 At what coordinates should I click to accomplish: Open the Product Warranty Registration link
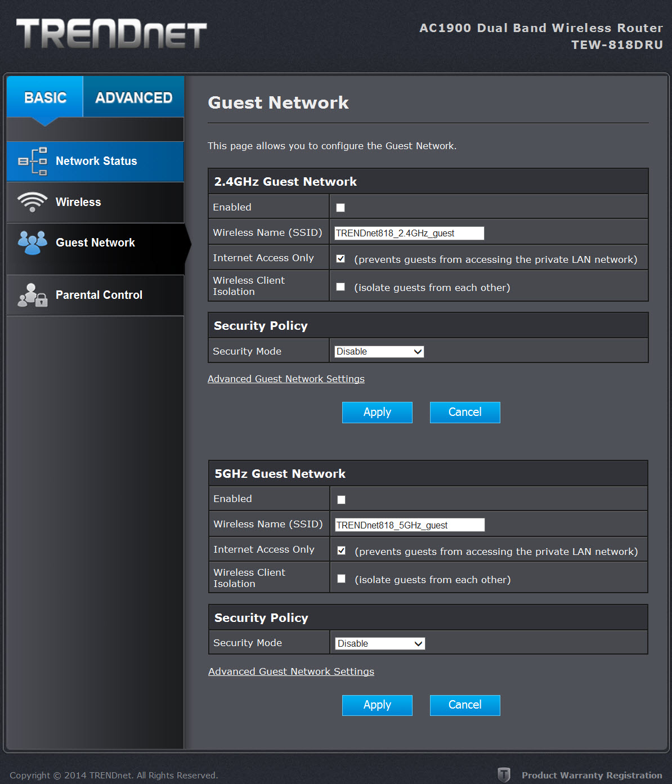click(x=592, y=776)
